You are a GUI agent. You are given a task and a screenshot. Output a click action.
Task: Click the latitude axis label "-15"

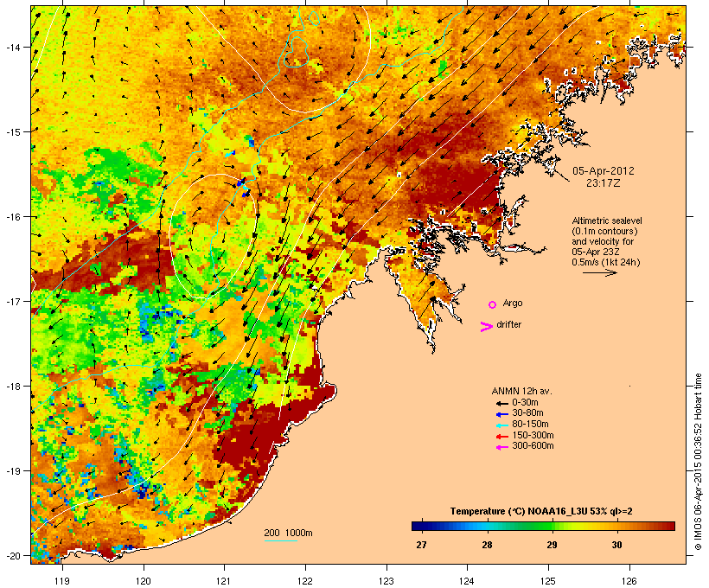point(13,132)
